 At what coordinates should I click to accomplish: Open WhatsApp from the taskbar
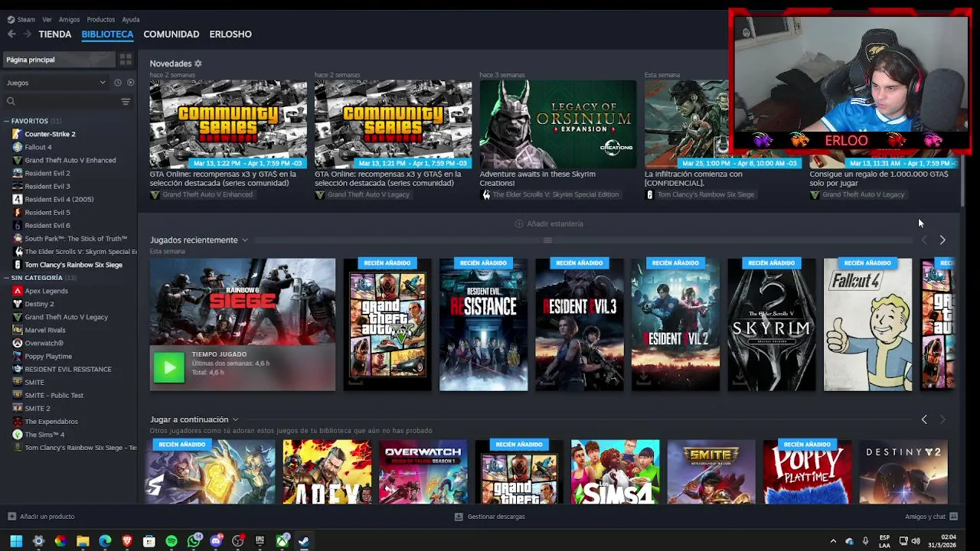click(x=194, y=541)
